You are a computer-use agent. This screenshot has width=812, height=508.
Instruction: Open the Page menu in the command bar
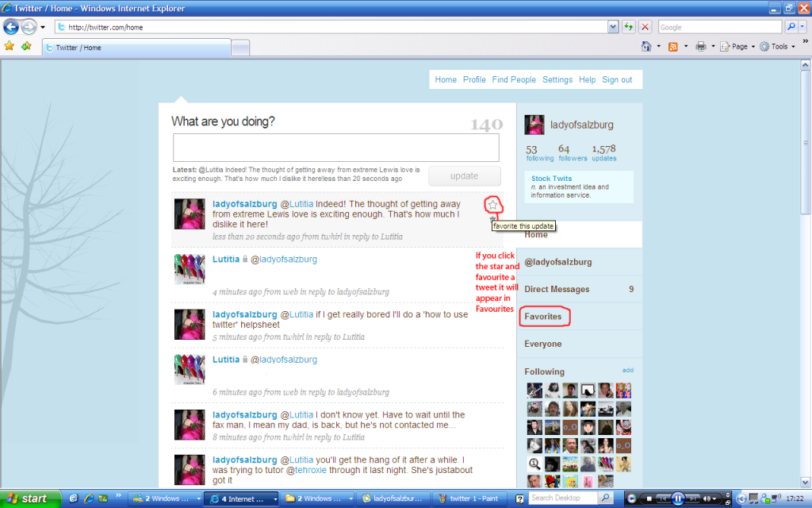click(737, 47)
